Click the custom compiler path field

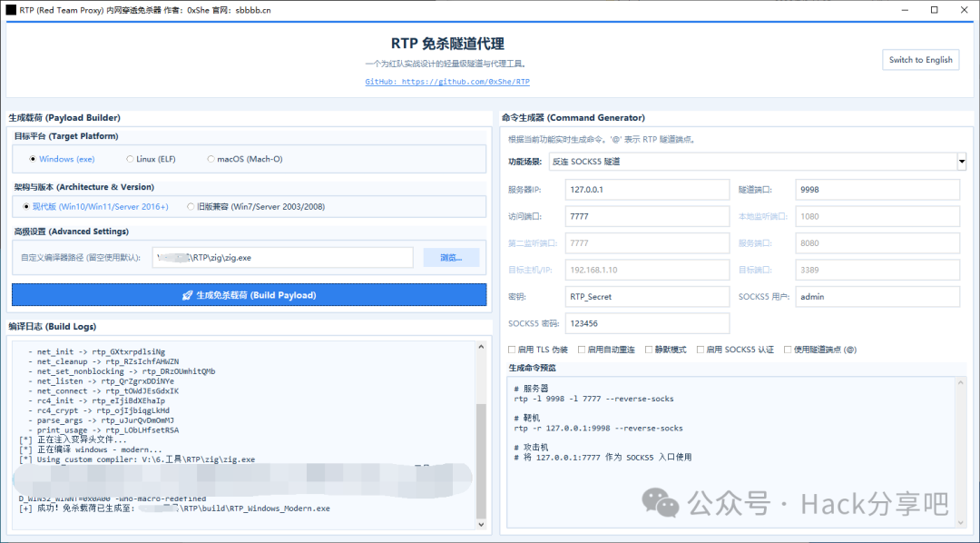[282, 257]
